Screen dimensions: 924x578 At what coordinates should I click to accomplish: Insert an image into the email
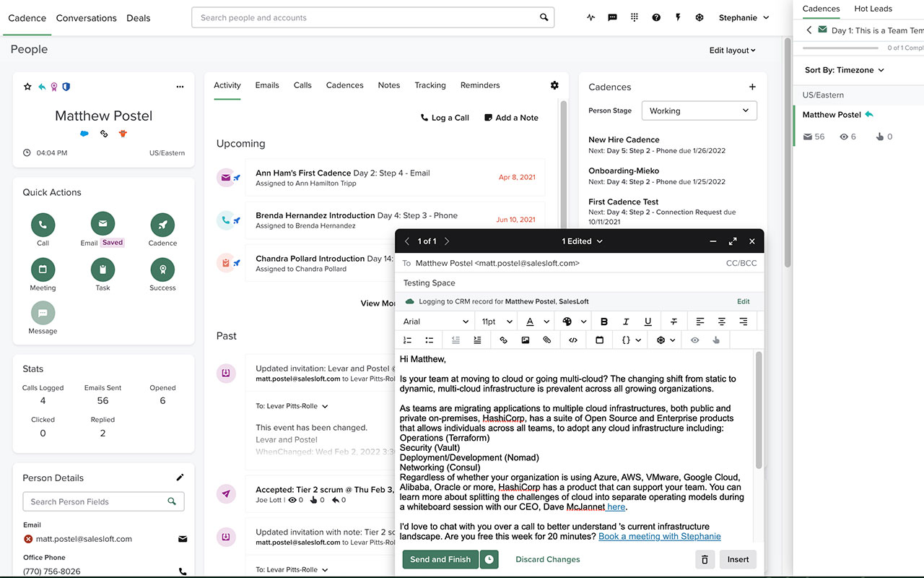tap(526, 340)
